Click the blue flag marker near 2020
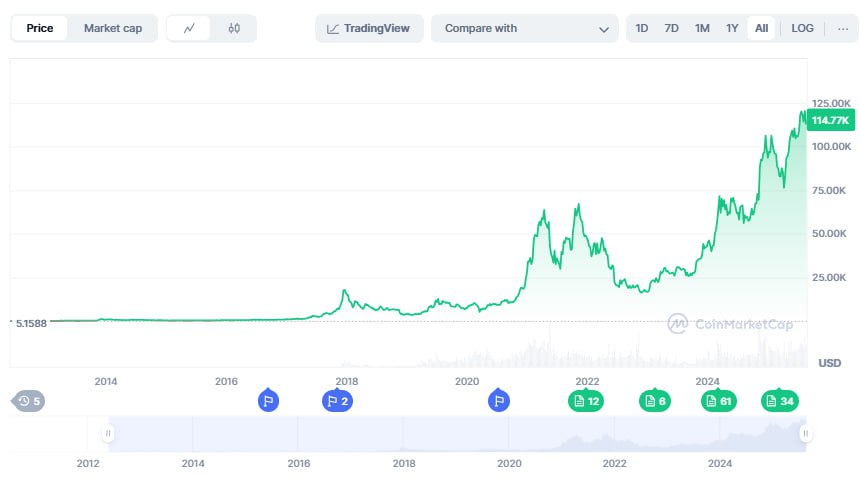This screenshot has height=478, width=860. point(499,401)
